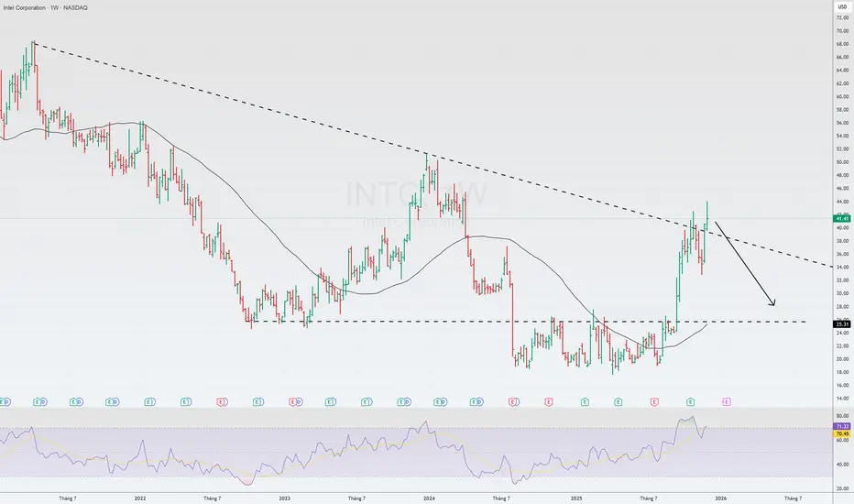Select the yellow 70.45 RSI average label
The image size is (854, 504).
click(842, 433)
